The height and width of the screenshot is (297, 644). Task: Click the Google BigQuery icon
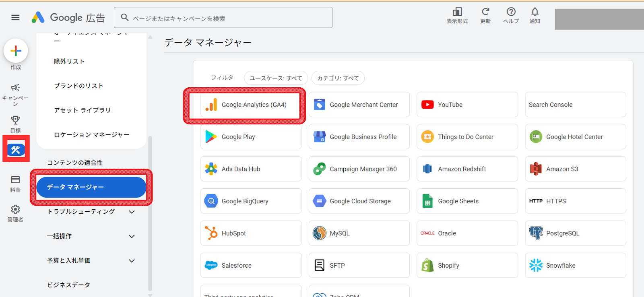click(211, 201)
